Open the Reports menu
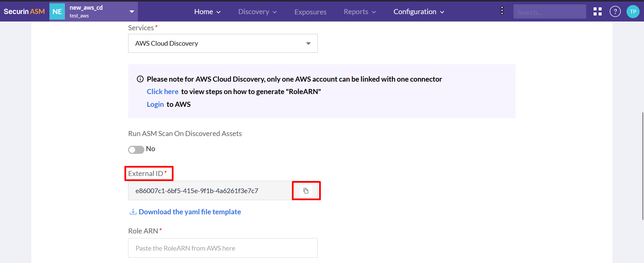Image resolution: width=644 pixels, height=263 pixels. pos(359,12)
